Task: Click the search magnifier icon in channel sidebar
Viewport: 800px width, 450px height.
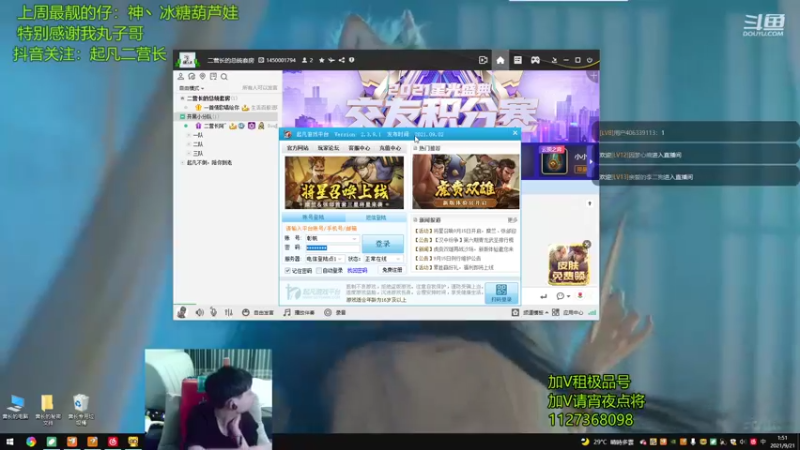Action: coord(224,77)
